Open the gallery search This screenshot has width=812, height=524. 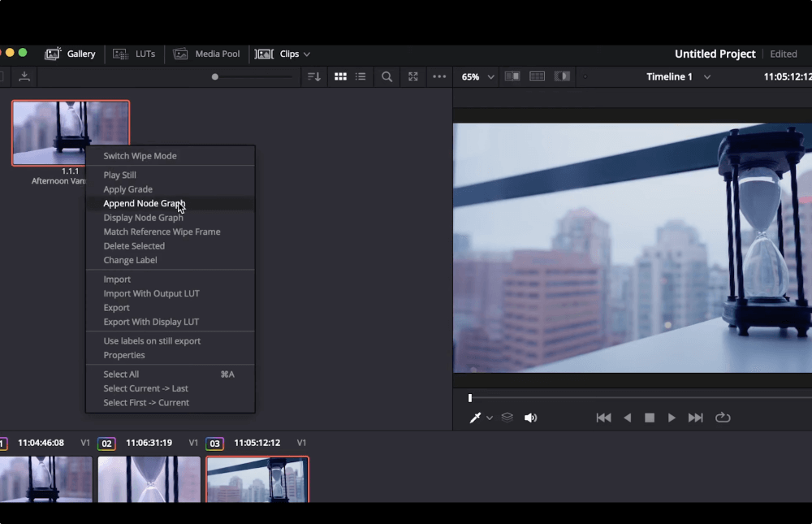coord(387,76)
